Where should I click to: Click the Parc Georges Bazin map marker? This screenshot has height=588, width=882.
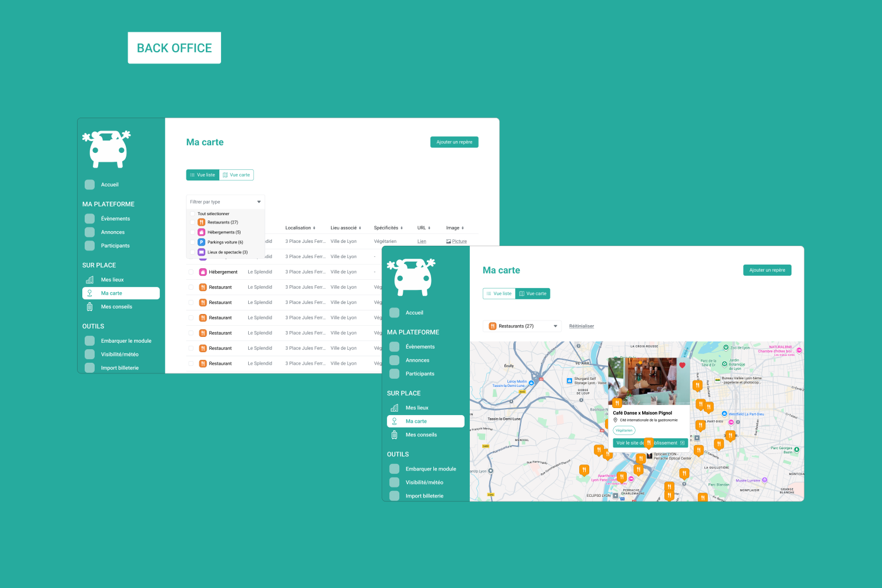click(797, 450)
